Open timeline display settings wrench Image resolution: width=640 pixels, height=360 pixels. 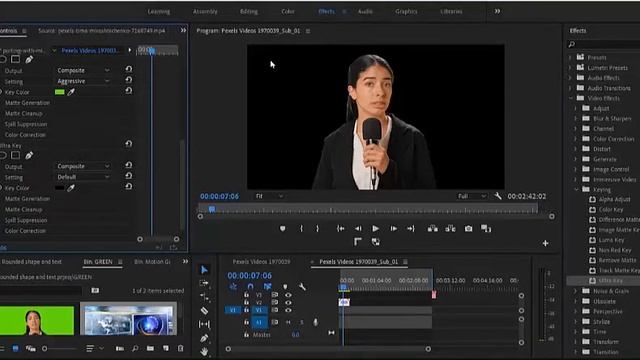tap(302, 287)
